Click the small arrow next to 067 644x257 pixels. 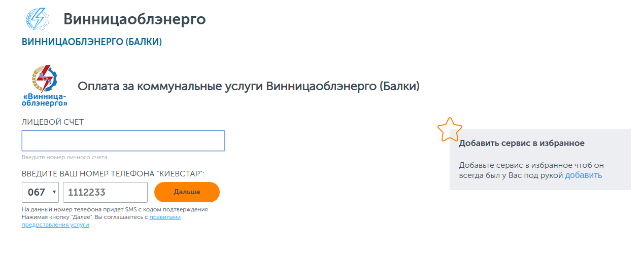[54, 193]
